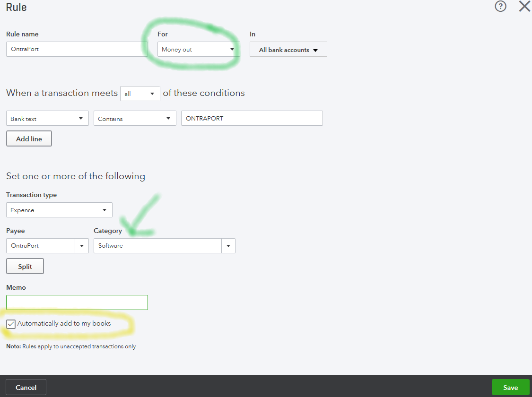Click the 'Set one or more of the following' heading
Image resolution: width=532 pixels, height=397 pixels.
[76, 176]
